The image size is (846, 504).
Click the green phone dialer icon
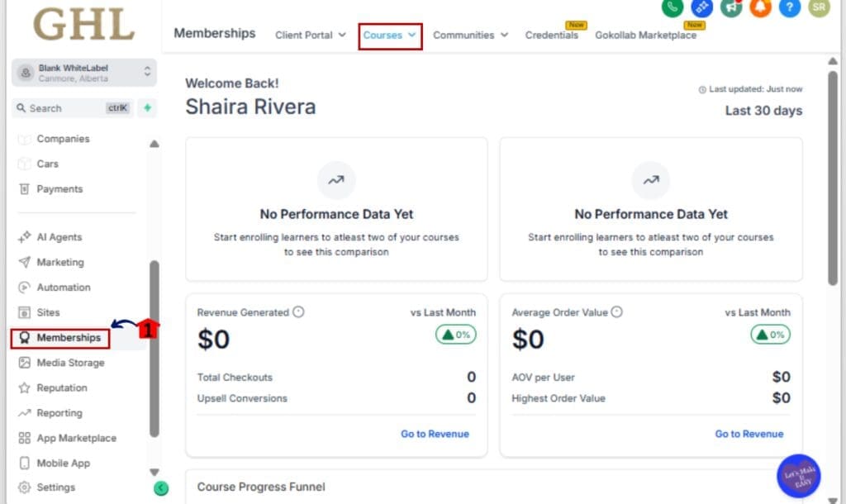coord(673,7)
